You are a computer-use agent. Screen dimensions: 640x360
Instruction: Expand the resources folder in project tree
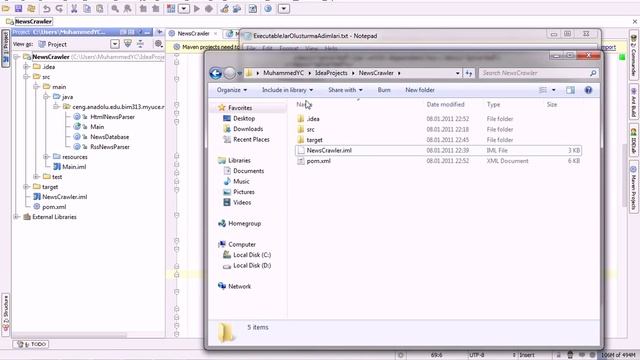tap(46, 157)
